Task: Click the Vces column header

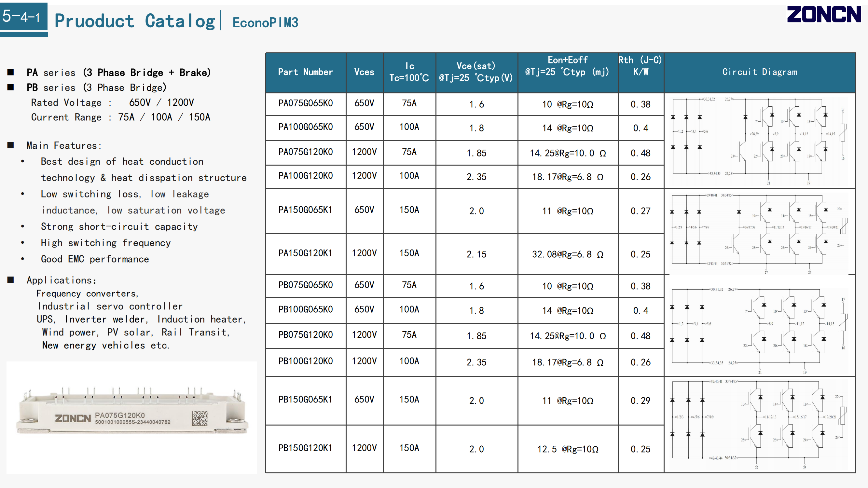Action: click(x=364, y=72)
